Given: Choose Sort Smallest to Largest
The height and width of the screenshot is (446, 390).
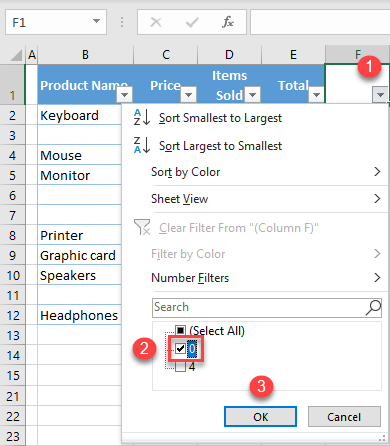Looking at the screenshot, I should (220, 118).
